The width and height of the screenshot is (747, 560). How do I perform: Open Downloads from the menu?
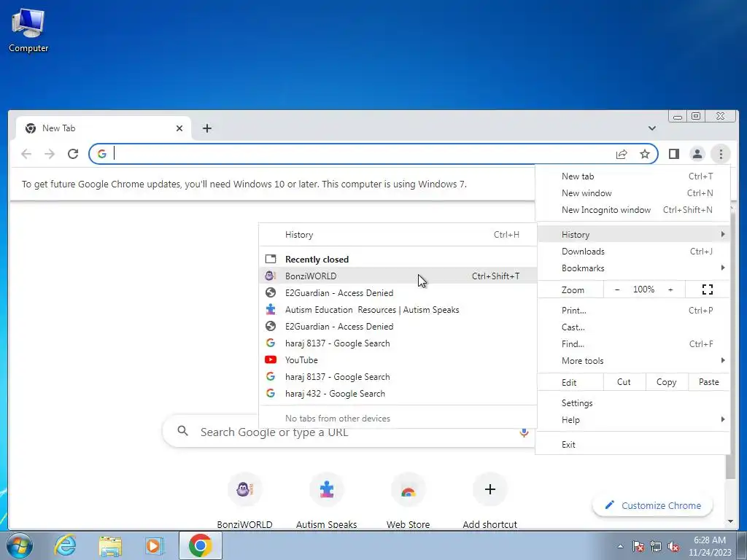632,252
